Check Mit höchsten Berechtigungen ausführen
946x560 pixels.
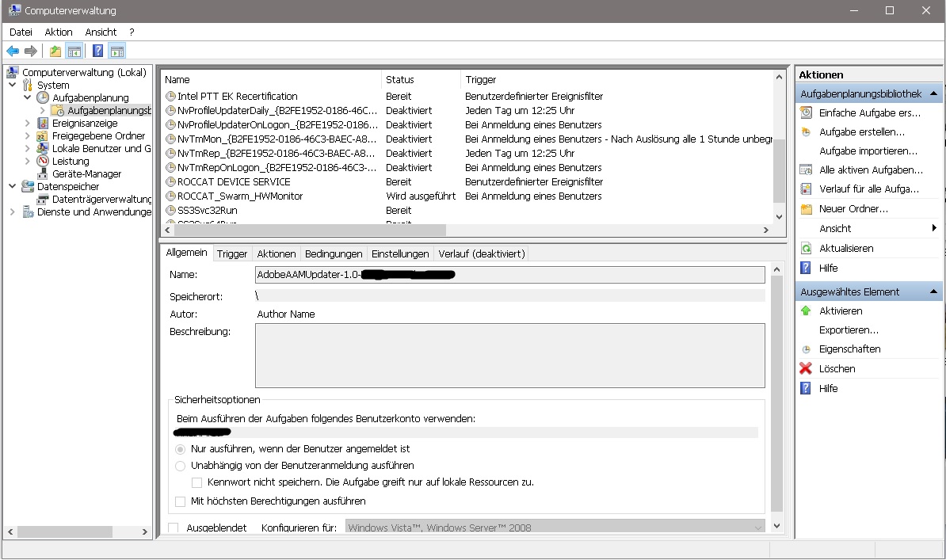coord(181,501)
